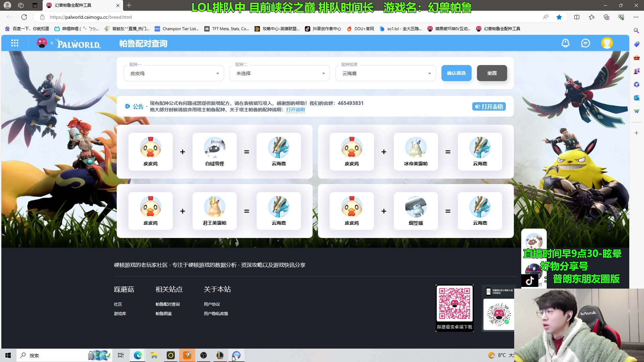Open a new browser tab

click(x=129, y=5)
